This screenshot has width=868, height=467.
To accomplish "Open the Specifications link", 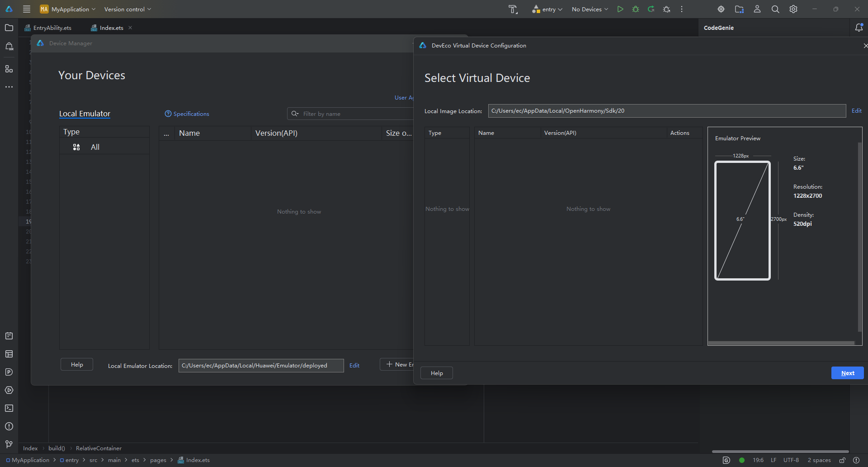I will pos(191,114).
